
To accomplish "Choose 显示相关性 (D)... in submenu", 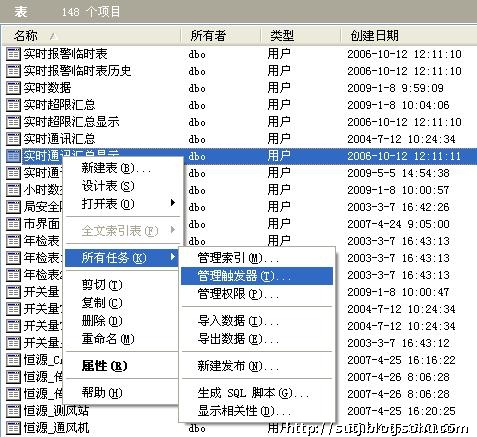I will coord(257,411).
